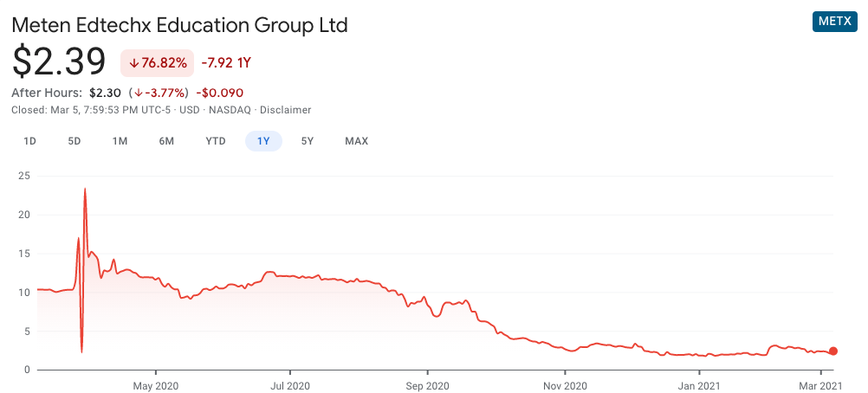Open the 5Y range chart
The height and width of the screenshot is (393, 868).
pyautogui.click(x=308, y=141)
